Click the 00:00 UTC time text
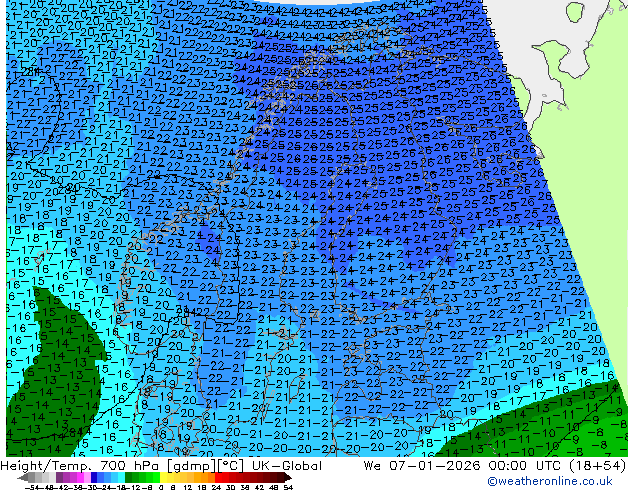The height and width of the screenshot is (490, 634). 524,466
